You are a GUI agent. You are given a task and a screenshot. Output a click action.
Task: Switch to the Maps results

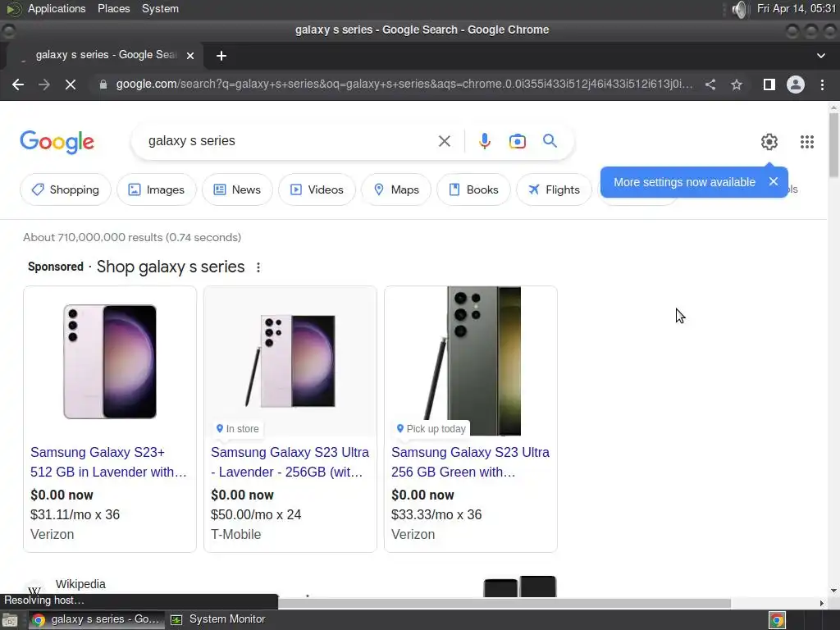(396, 189)
